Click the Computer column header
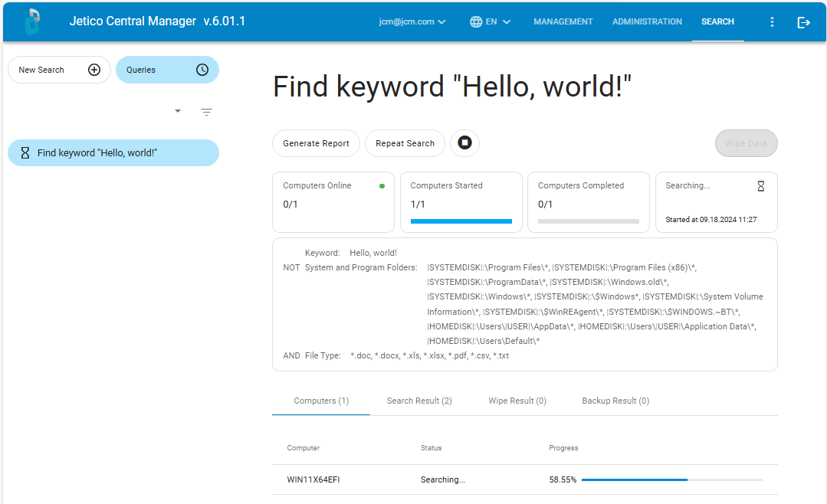Viewport: 827px width, 504px height. 304,448
